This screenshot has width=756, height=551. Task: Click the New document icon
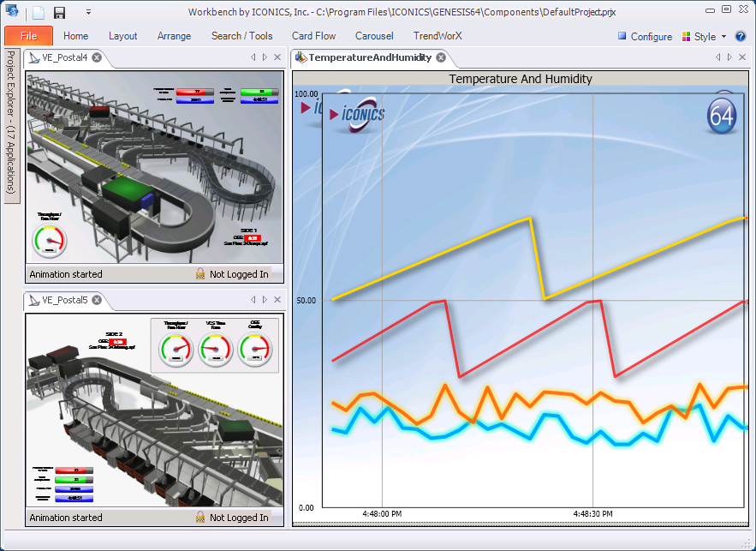click(x=39, y=13)
